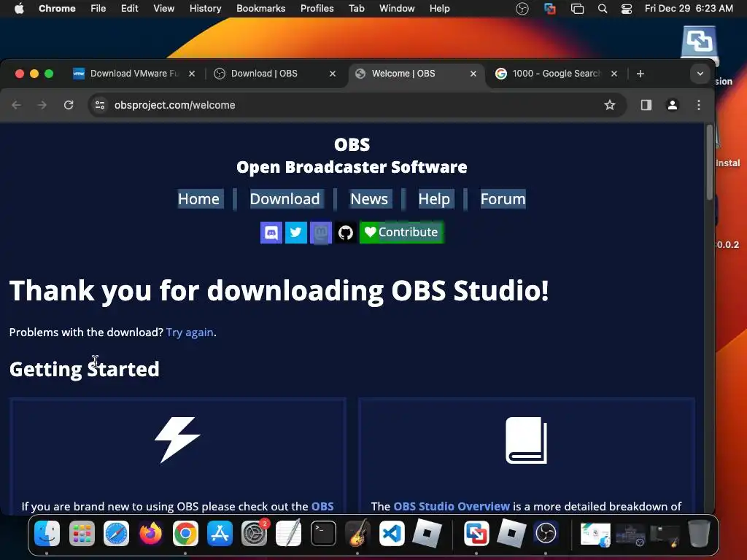Click the VMware Fusion menu bar icon
Screen dimensions: 747x560
tap(550, 9)
